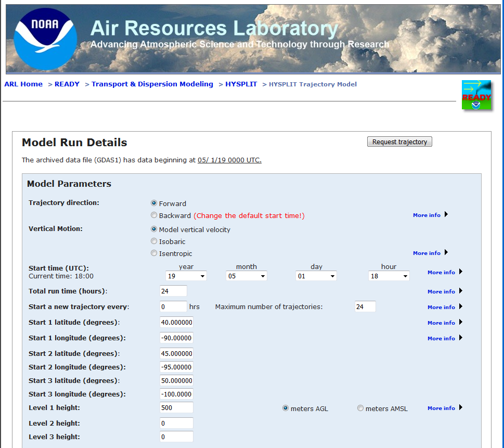Image resolution: width=504 pixels, height=448 pixels.
Task: Open Transport & Dispersion Modeling breadcrumb
Action: pyautogui.click(x=152, y=84)
